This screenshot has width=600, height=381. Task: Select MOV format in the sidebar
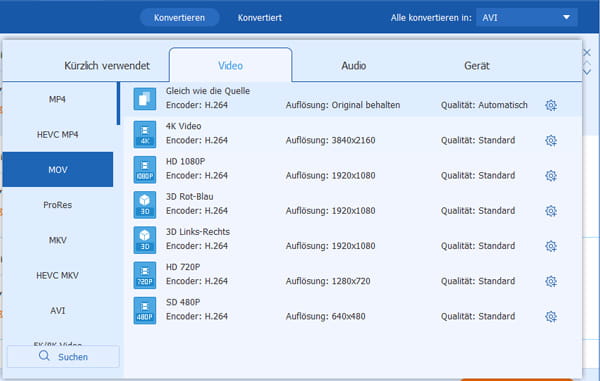(x=57, y=169)
